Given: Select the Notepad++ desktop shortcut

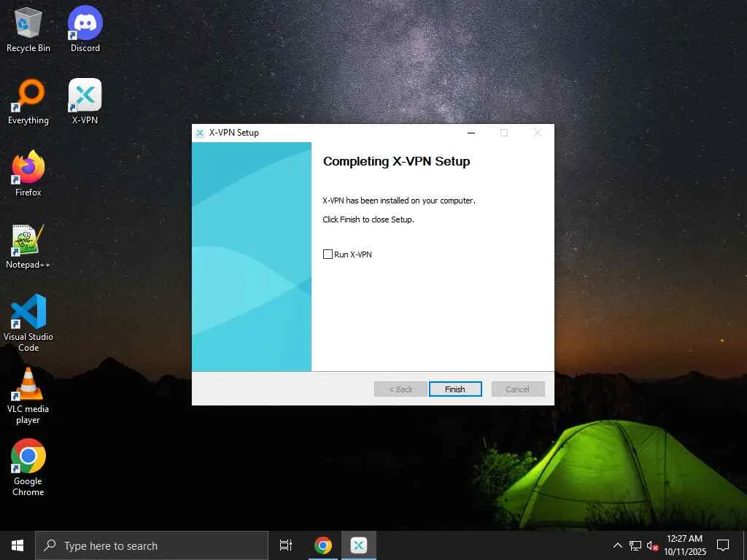Looking at the screenshot, I should click(28, 246).
